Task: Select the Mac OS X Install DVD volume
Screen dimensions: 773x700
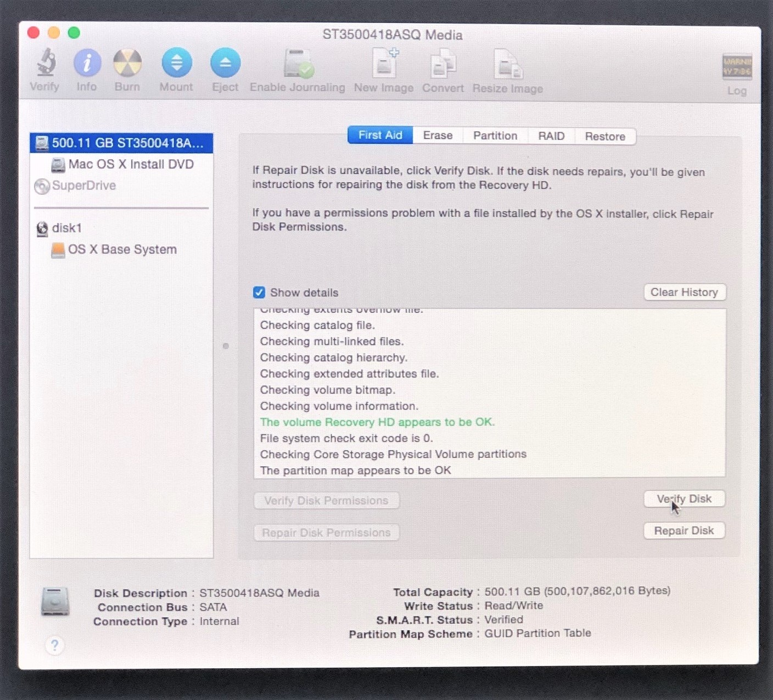Action: pyautogui.click(x=122, y=164)
